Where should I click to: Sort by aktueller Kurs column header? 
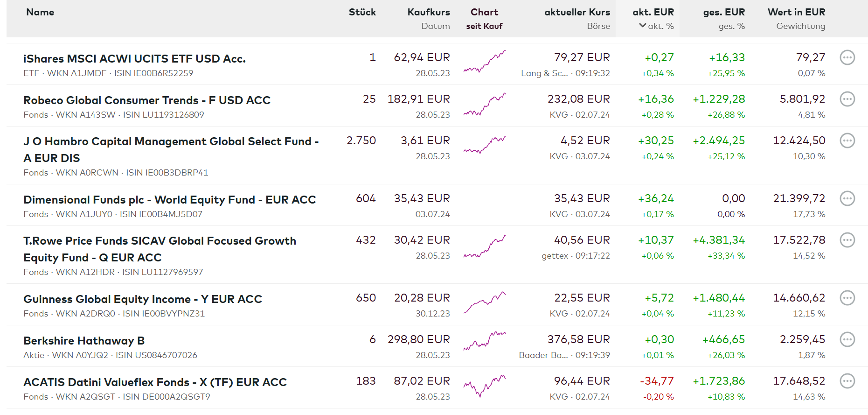pos(577,13)
